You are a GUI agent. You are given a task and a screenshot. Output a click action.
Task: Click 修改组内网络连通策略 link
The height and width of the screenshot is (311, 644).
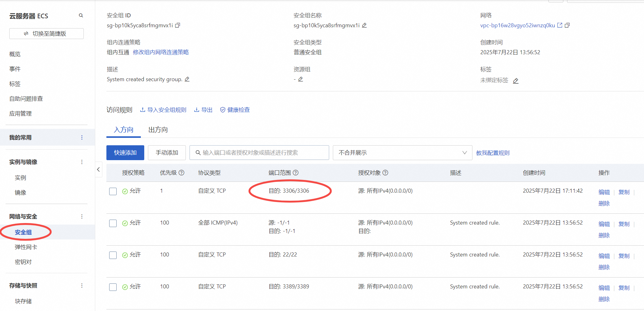click(161, 52)
